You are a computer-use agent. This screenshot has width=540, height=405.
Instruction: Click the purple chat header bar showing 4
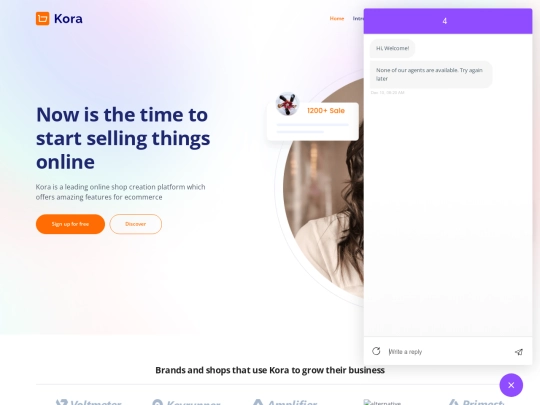click(x=448, y=21)
